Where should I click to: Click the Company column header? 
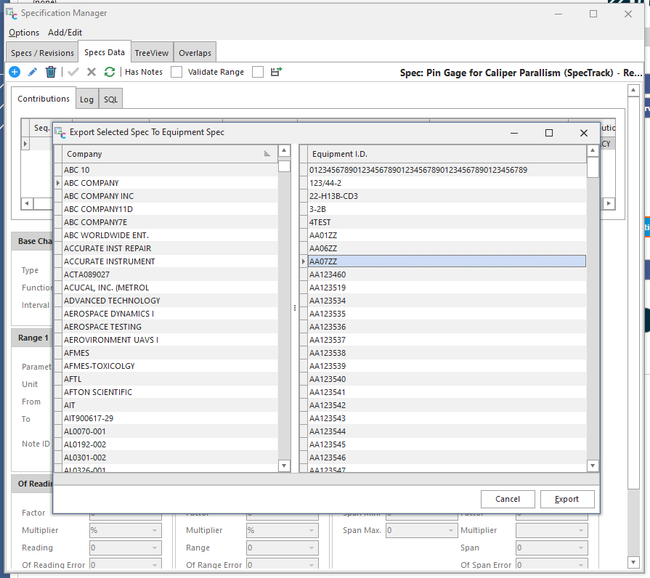(170, 154)
